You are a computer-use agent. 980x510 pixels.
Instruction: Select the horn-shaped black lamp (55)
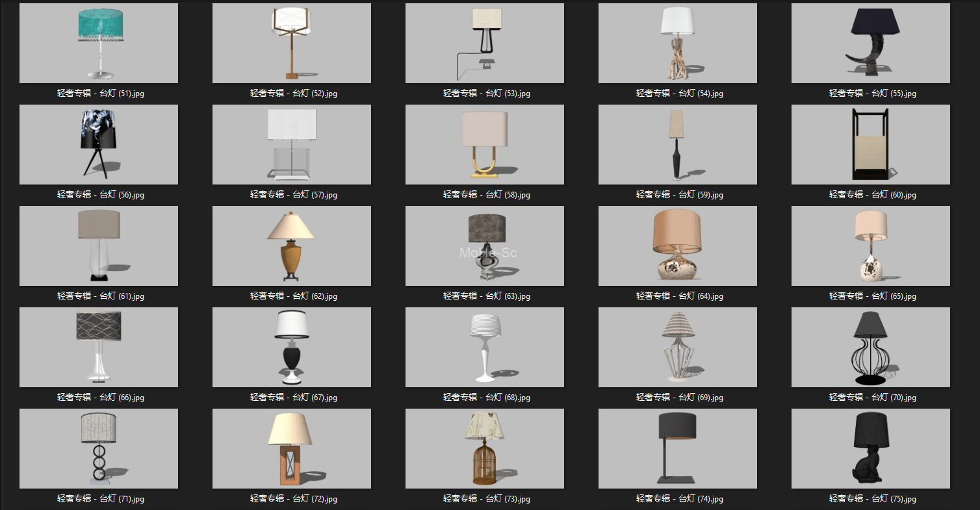click(870, 43)
